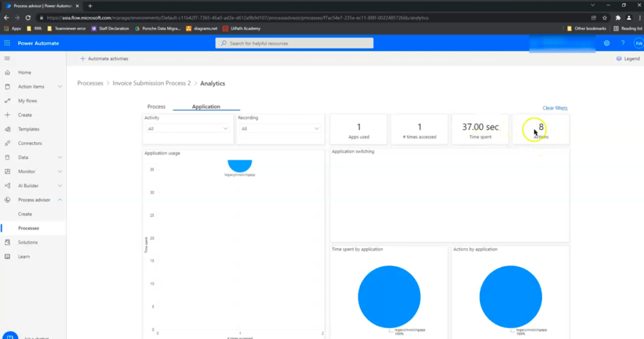Image resolution: width=644 pixels, height=339 pixels.
Task: Open Solutions in the sidebar
Action: pos(28,242)
